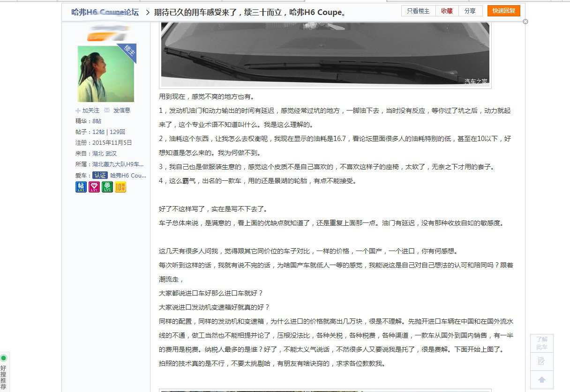Toggle 收藏 to favorite this thread
This screenshot has width=570, height=392.
[446, 10]
